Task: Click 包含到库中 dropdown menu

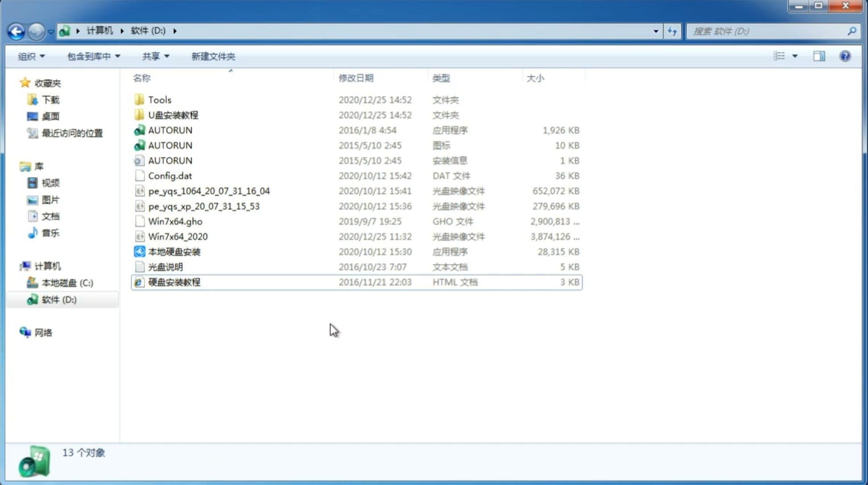Action: 92,55
